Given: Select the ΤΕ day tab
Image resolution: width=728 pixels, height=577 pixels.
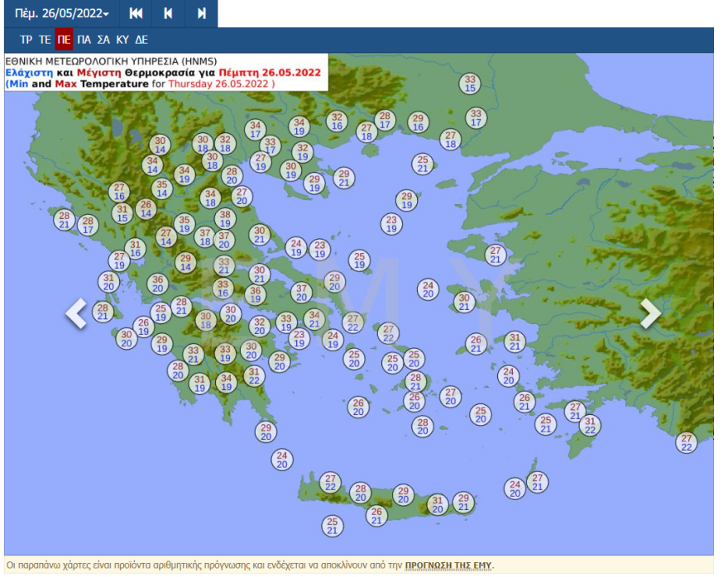Looking at the screenshot, I should pyautogui.click(x=45, y=40).
